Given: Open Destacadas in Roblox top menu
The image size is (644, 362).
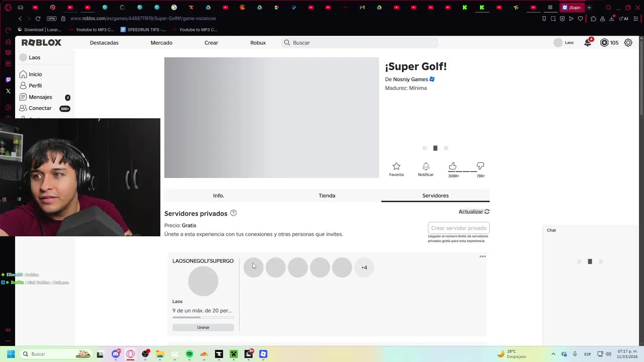Looking at the screenshot, I should 104,43.
